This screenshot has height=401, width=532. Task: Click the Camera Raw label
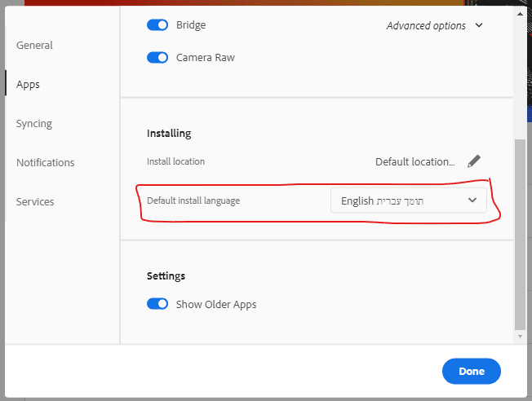tap(206, 58)
